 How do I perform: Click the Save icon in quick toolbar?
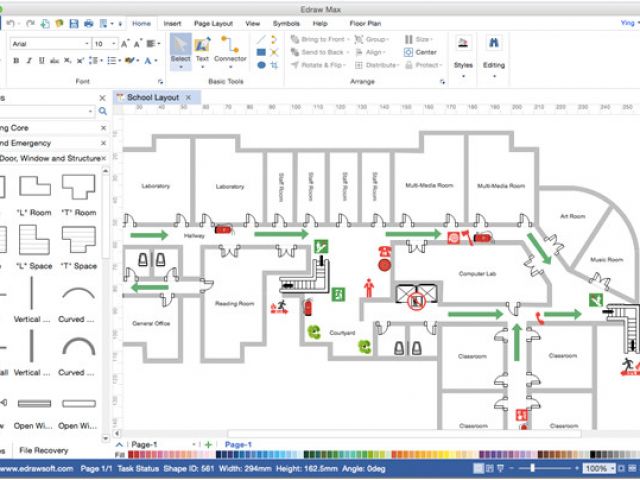tap(74, 23)
